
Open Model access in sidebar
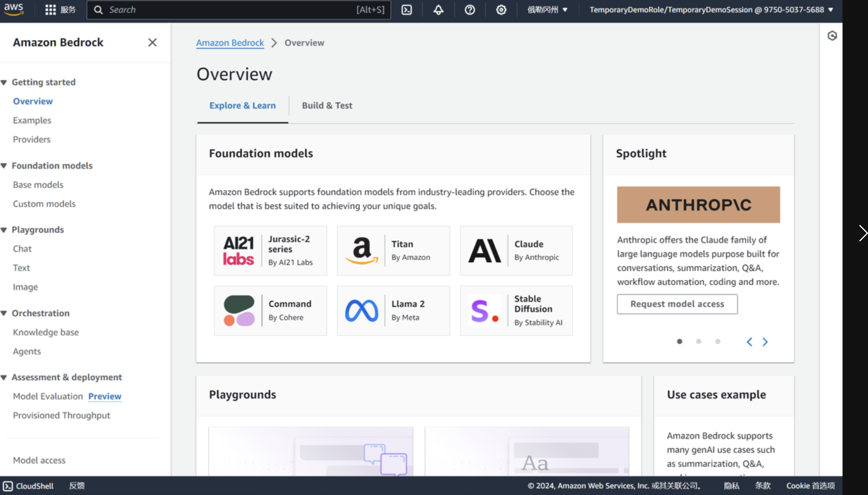pos(39,461)
